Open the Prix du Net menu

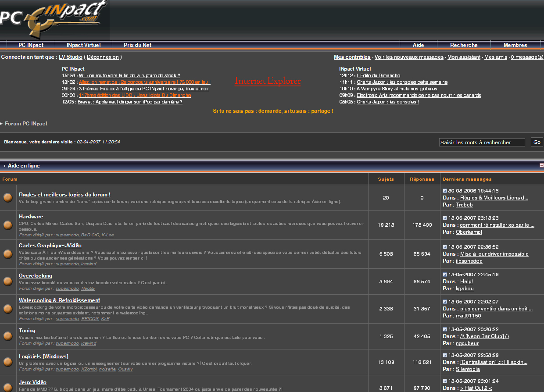pyautogui.click(x=137, y=45)
